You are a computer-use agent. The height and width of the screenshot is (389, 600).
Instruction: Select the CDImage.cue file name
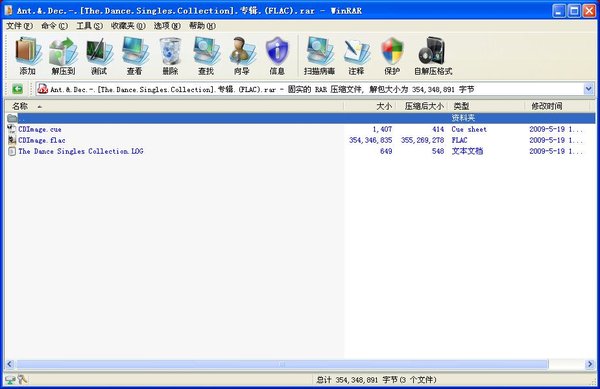[x=40, y=129]
